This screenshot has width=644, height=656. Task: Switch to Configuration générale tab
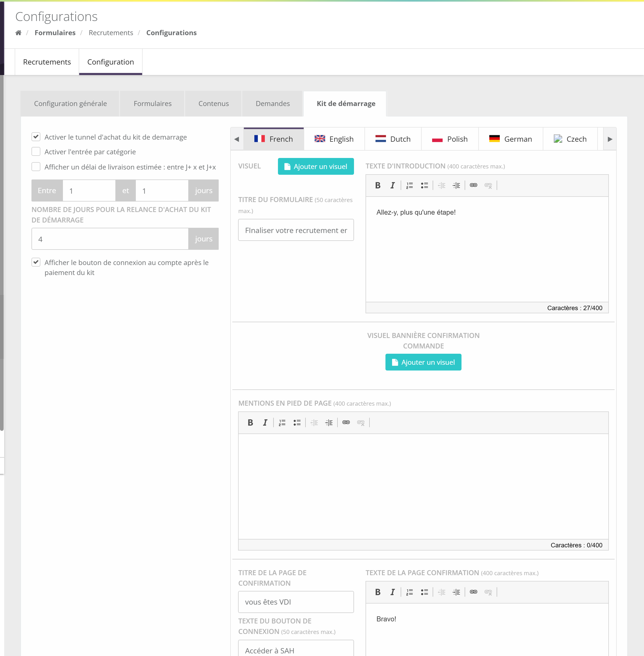[x=70, y=104]
